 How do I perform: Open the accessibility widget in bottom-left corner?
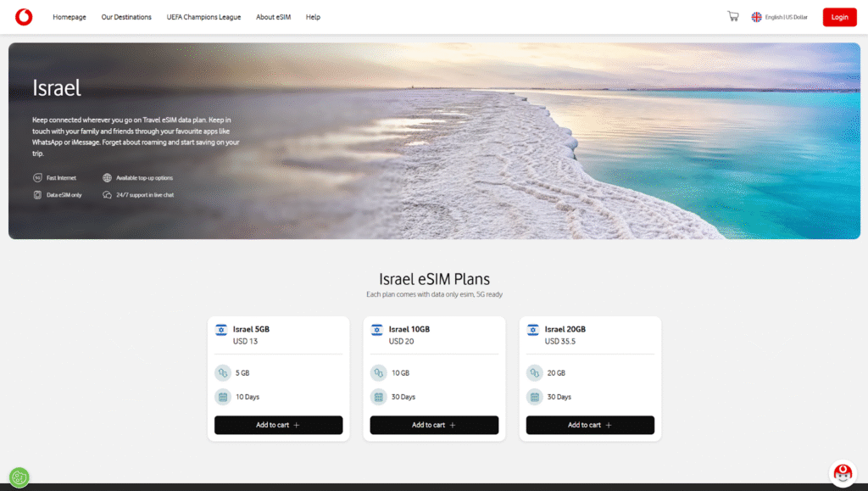tap(19, 477)
